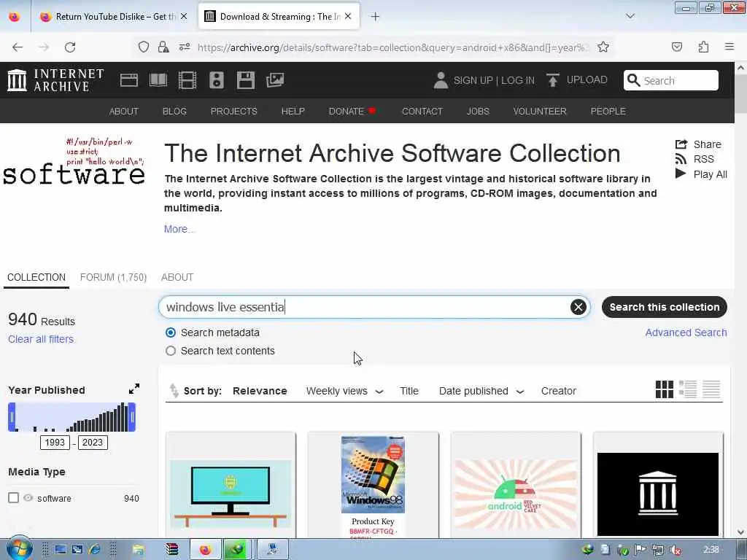
Task: Open the Advanced Search link
Action: tap(686, 332)
